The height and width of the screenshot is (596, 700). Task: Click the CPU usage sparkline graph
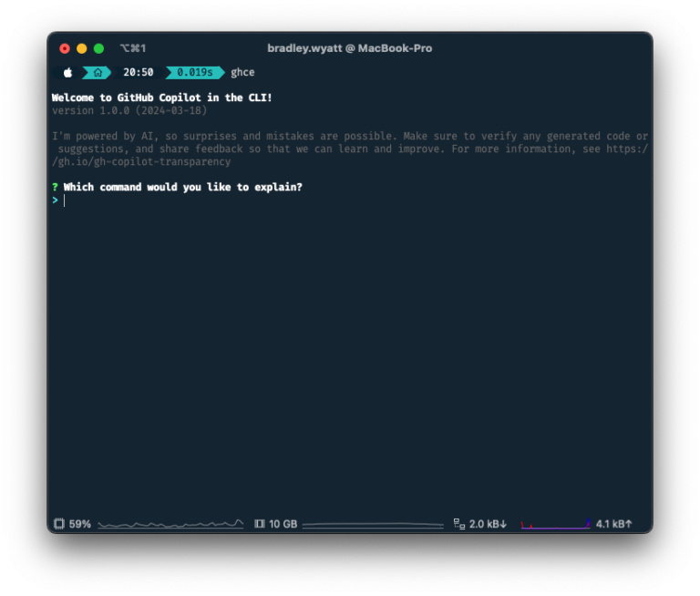pyautogui.click(x=170, y=524)
